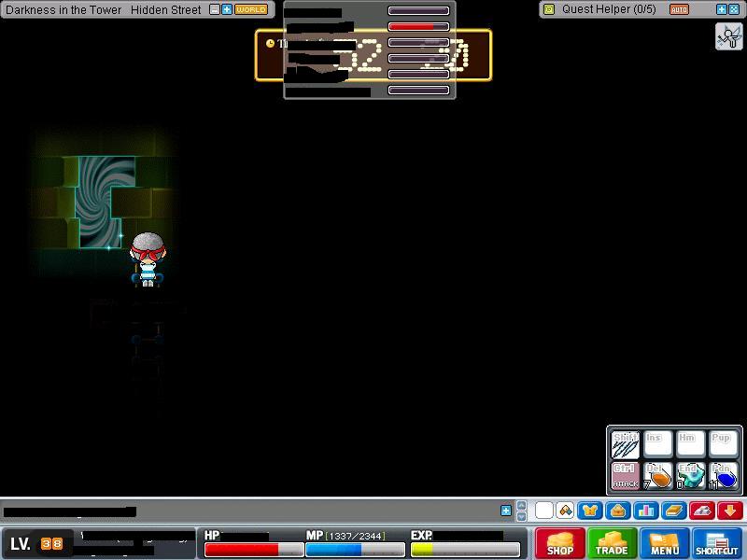
Task: Click the 'Hidden Street' map label
Action: (166, 9)
